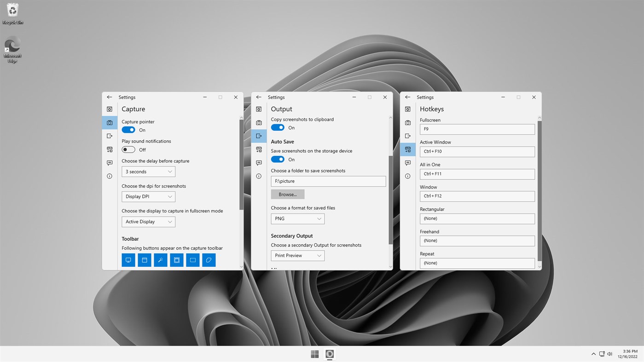Disable the Capture pointer toggle
Viewport: 644px width, 362px height.
(128, 130)
